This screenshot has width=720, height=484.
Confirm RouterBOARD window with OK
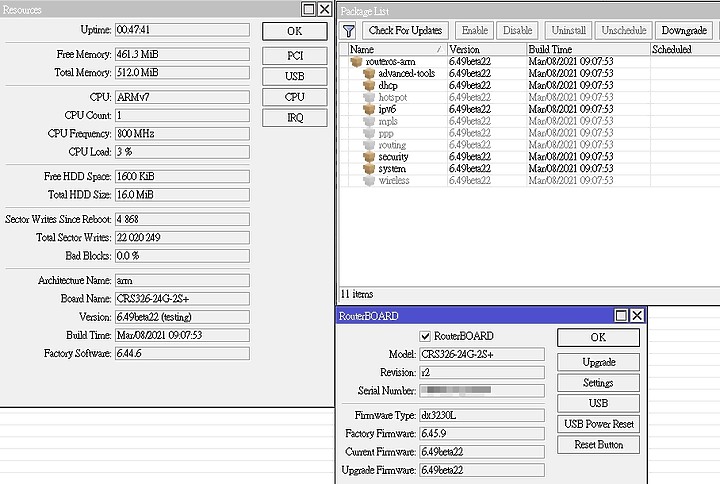point(598,338)
